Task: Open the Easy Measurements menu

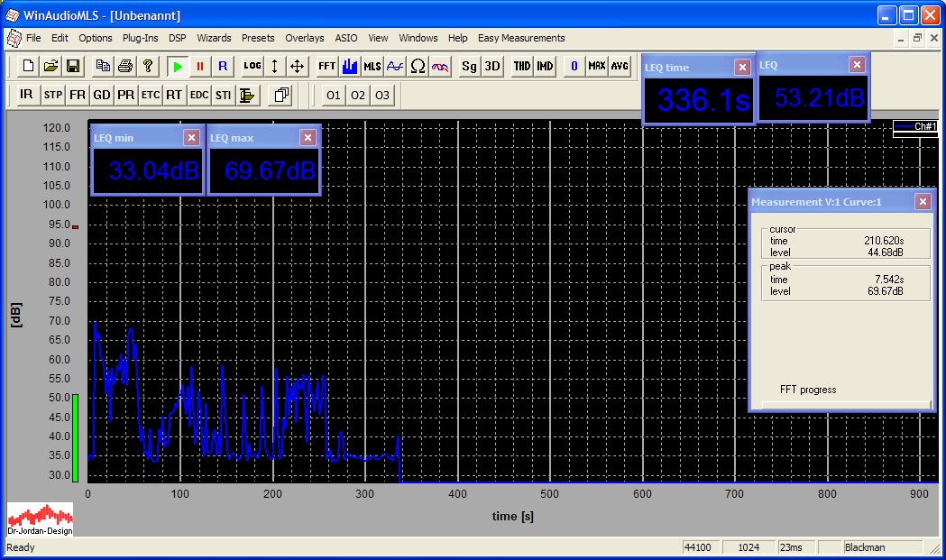Action: (x=521, y=38)
